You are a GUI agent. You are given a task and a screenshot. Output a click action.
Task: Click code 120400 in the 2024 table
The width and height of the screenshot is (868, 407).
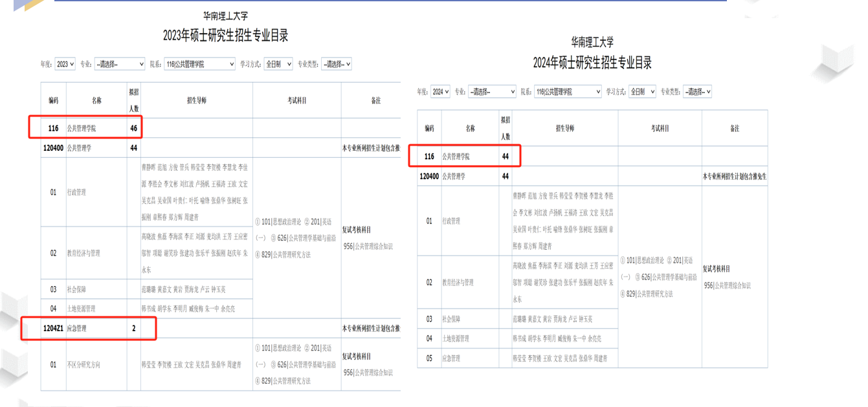(x=429, y=176)
